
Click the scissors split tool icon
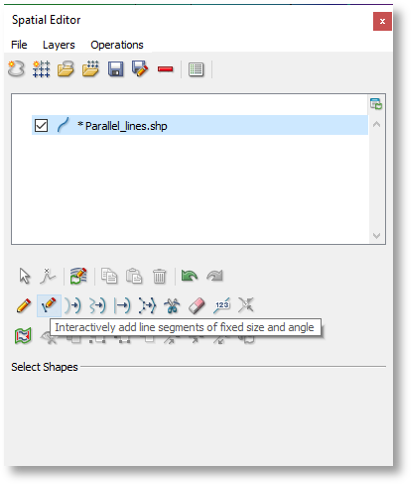(172, 306)
